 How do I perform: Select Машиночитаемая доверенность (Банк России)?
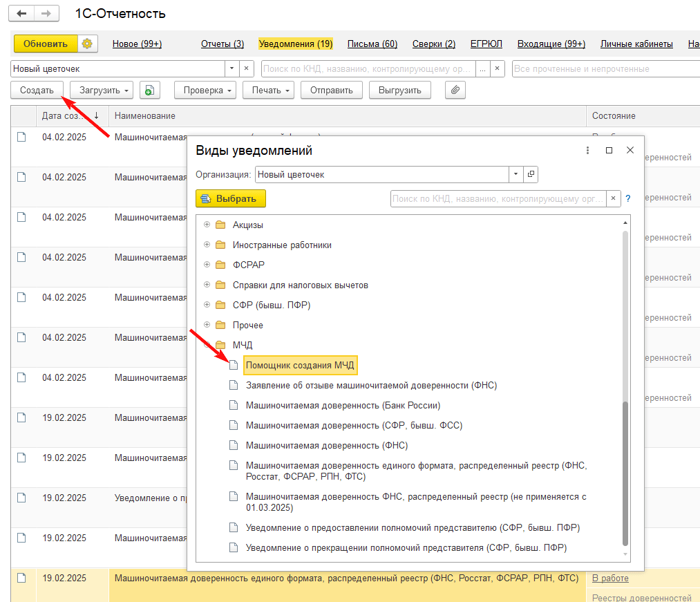click(x=343, y=405)
